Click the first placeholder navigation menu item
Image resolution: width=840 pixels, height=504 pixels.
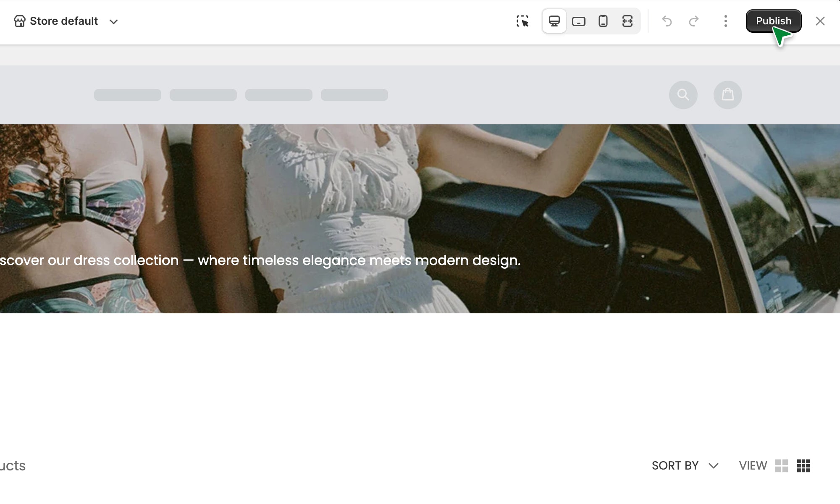pos(128,95)
